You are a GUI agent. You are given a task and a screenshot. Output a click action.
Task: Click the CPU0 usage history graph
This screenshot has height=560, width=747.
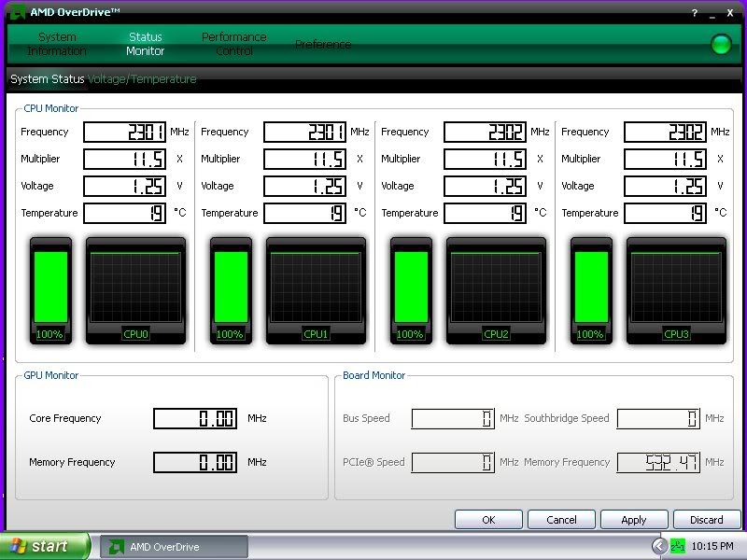tap(135, 290)
